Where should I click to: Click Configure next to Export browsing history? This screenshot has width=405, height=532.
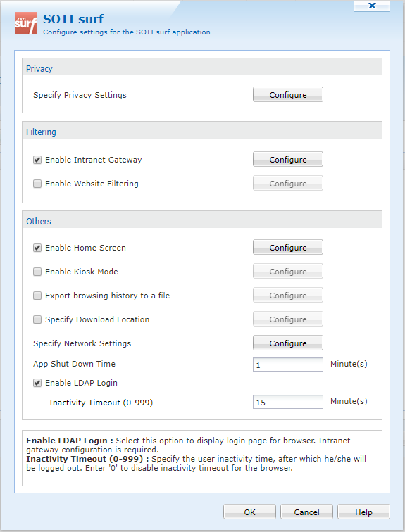[288, 295]
